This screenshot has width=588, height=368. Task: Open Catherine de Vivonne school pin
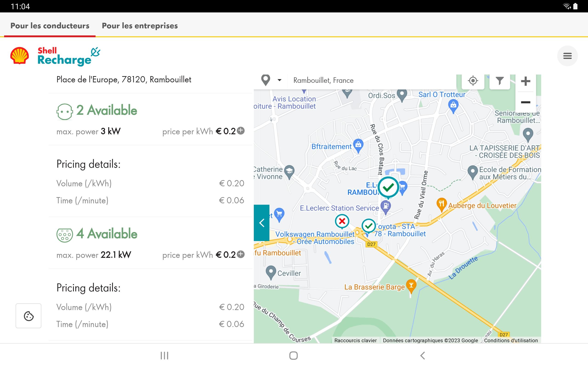tap(289, 172)
